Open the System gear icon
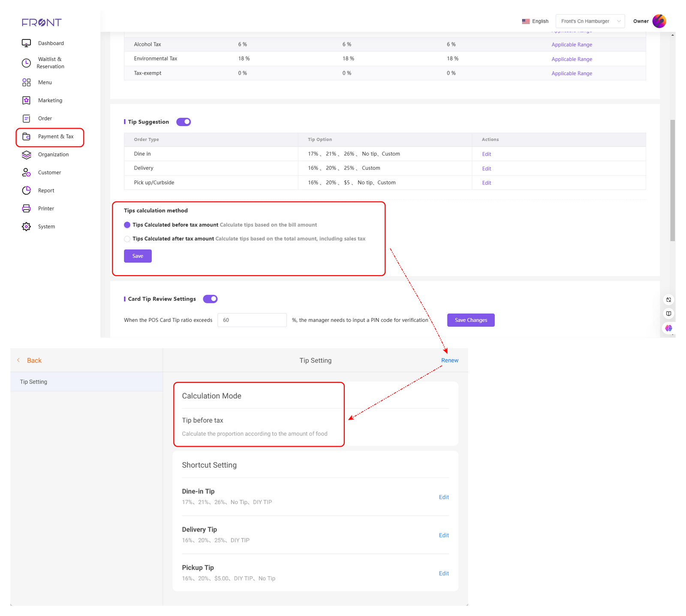Viewport: 686px width, 616px height. (26, 226)
